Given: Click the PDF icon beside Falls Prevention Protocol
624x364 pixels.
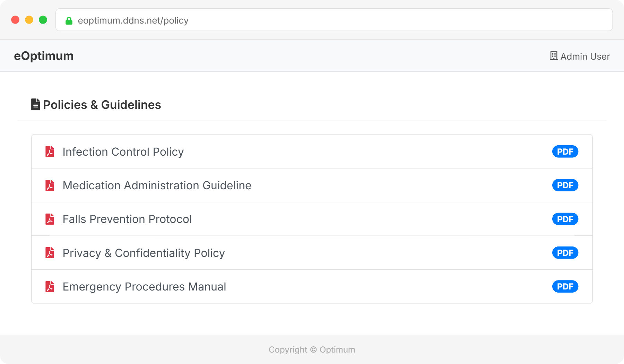Looking at the screenshot, I should (x=50, y=219).
